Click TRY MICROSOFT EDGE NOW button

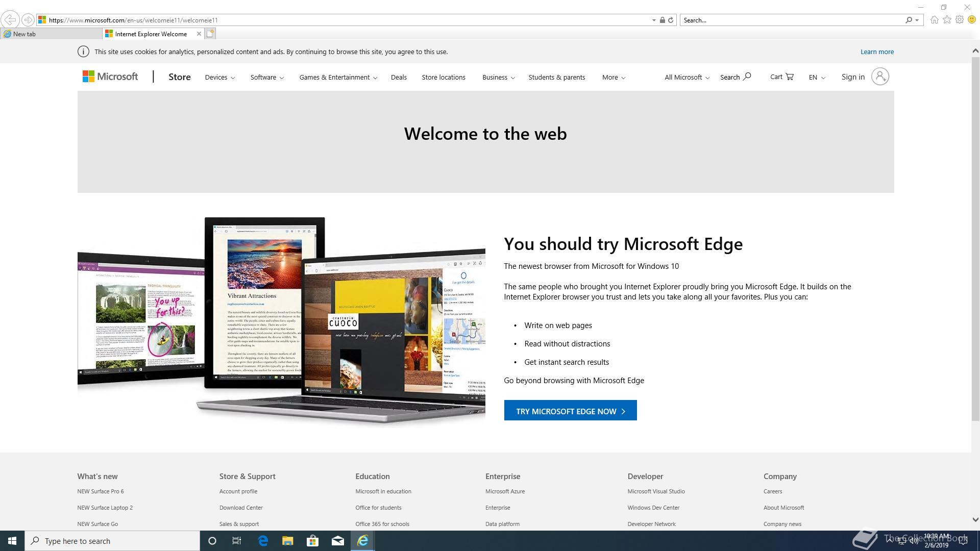pos(570,411)
